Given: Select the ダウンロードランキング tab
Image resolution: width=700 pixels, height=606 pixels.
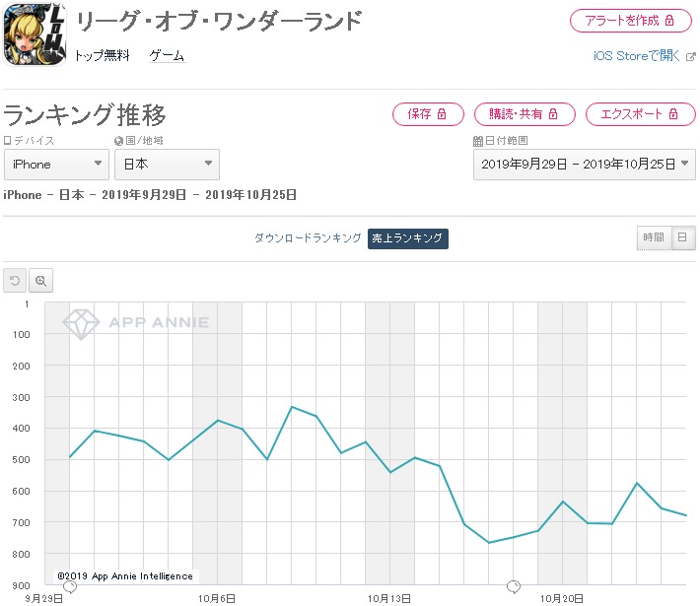Looking at the screenshot, I should (308, 238).
